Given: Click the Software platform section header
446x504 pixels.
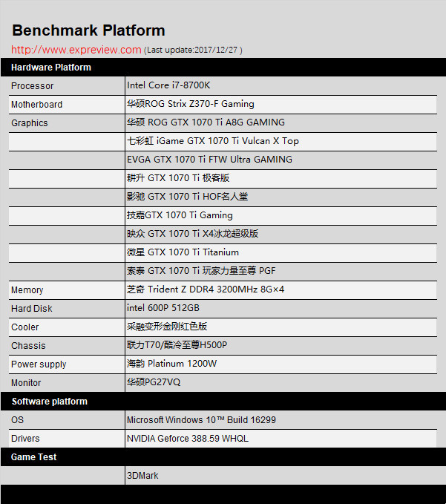Looking at the screenshot, I should [223, 401].
